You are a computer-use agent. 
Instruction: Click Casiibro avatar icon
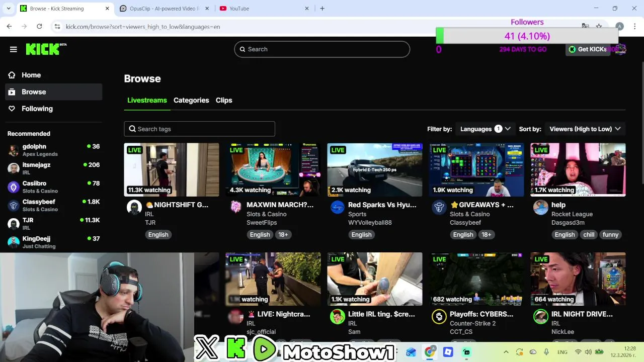point(14,187)
